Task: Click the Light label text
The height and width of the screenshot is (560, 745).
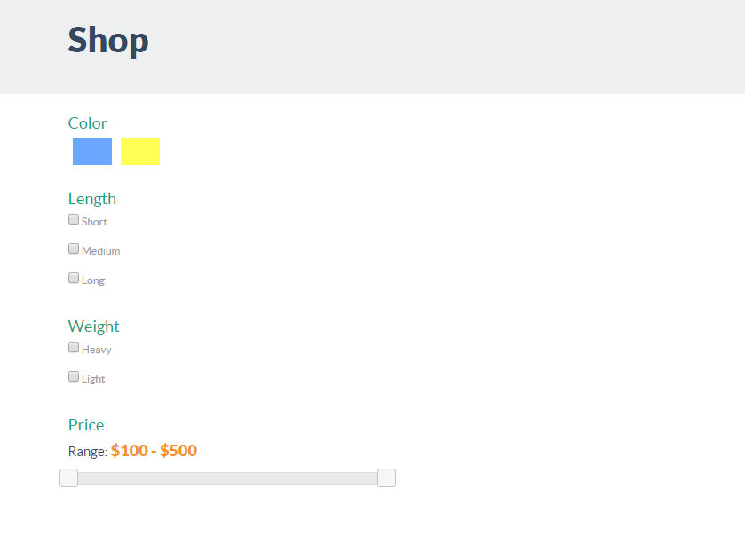Action: 93,379
